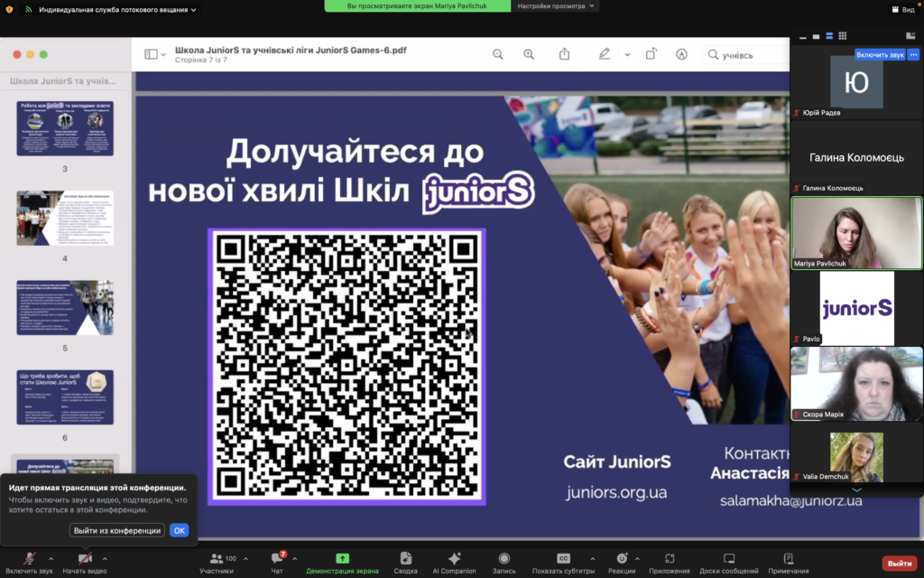This screenshot has height=578, width=924.
Task: Open the more options button on Юрій tile
Action: point(913,55)
